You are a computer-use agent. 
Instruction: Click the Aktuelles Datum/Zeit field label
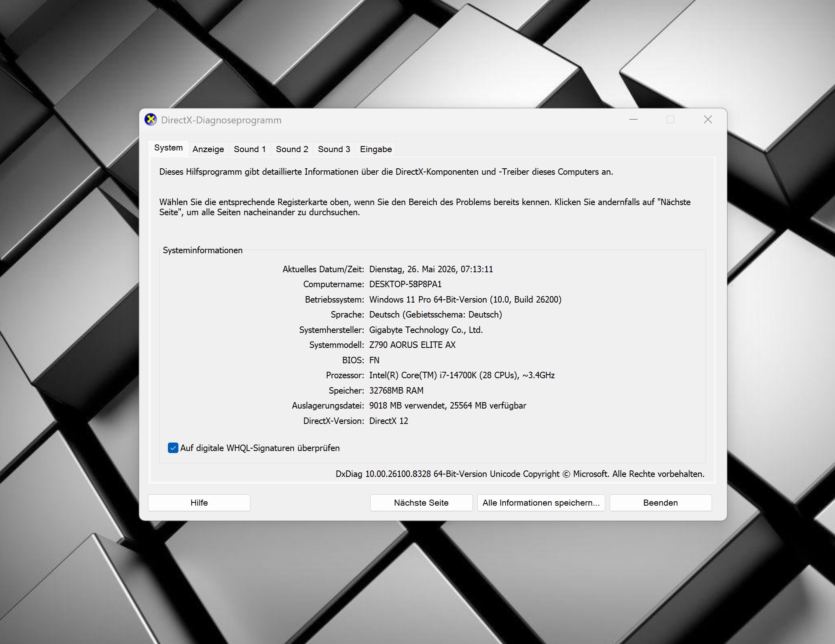(323, 269)
